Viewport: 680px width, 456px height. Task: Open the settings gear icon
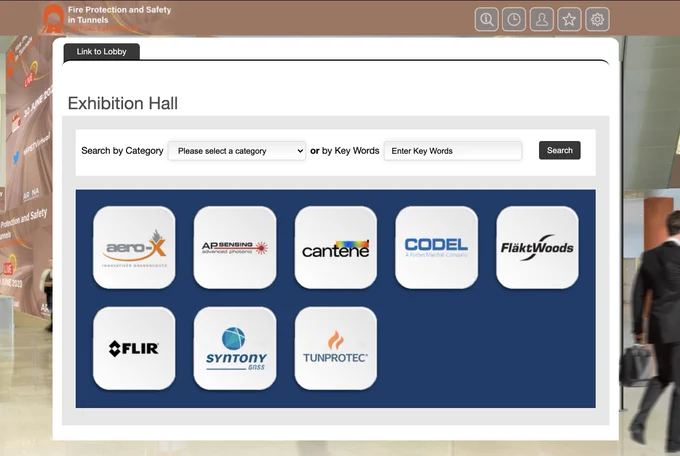[x=597, y=19]
